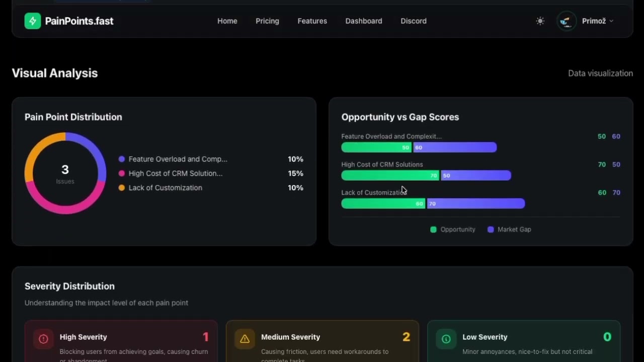The width and height of the screenshot is (644, 362).
Task: Click the Low Severity count of 0
Action: click(x=607, y=337)
